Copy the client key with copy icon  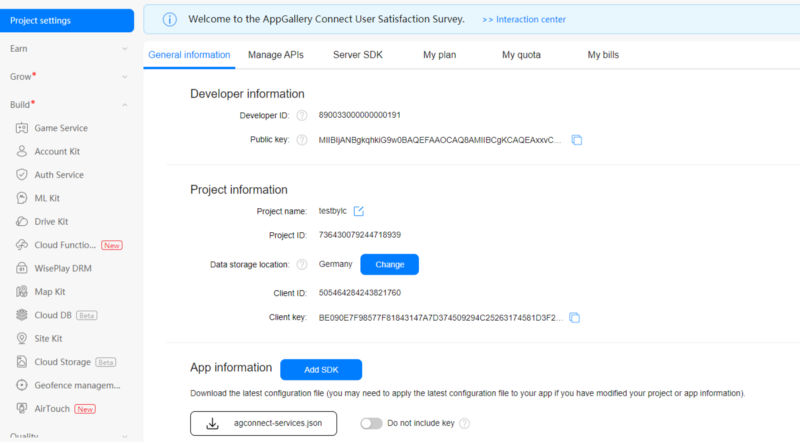tap(574, 318)
